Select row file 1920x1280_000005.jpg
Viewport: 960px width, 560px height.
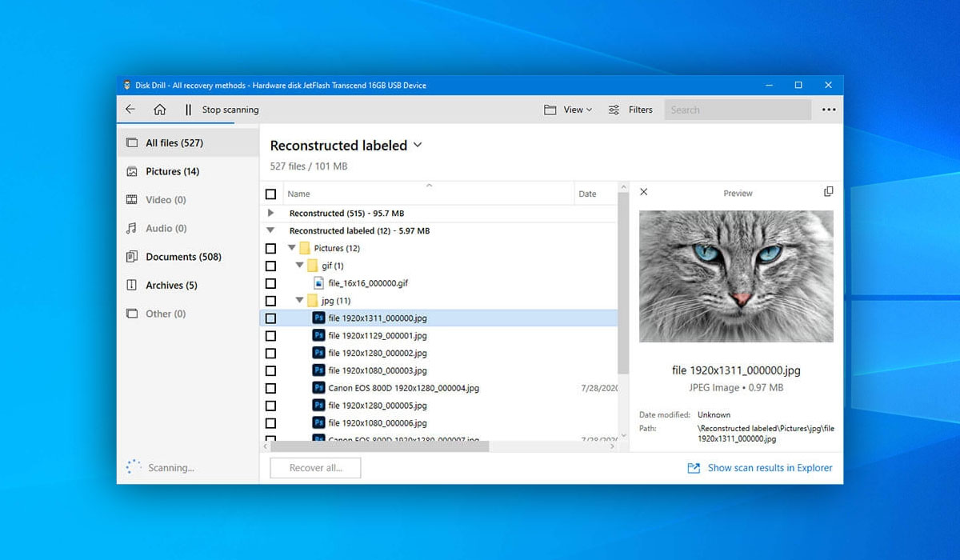(439, 406)
